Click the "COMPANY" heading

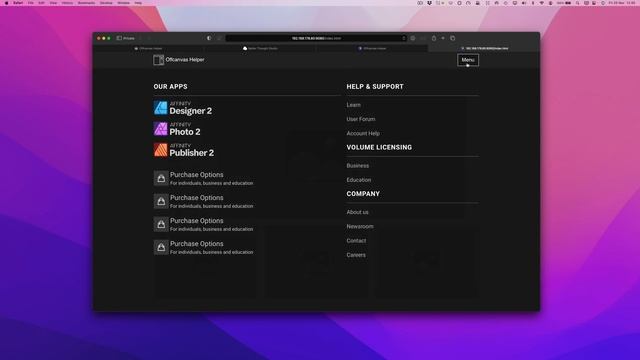tap(363, 194)
